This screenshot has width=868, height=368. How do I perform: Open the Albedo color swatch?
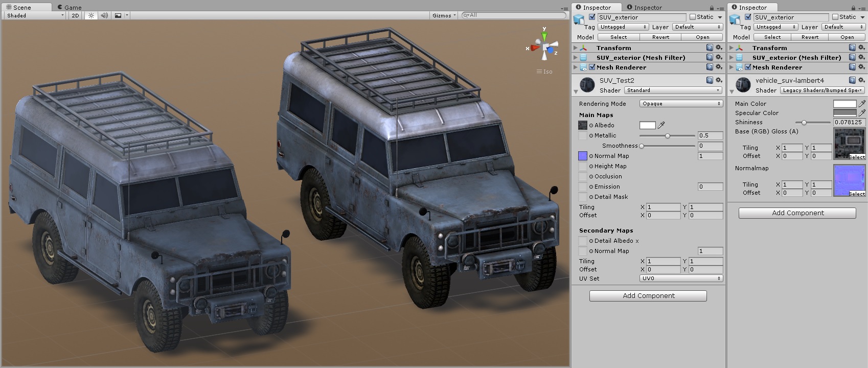point(647,125)
